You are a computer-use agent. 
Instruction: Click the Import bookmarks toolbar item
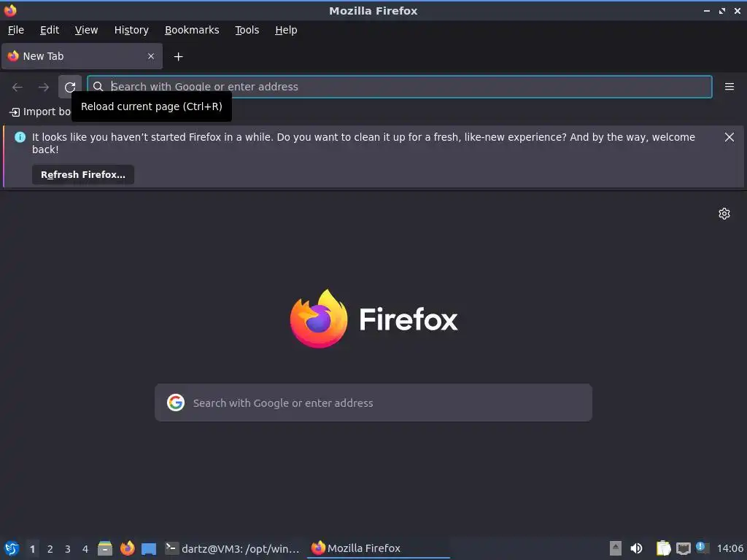[x=40, y=112]
